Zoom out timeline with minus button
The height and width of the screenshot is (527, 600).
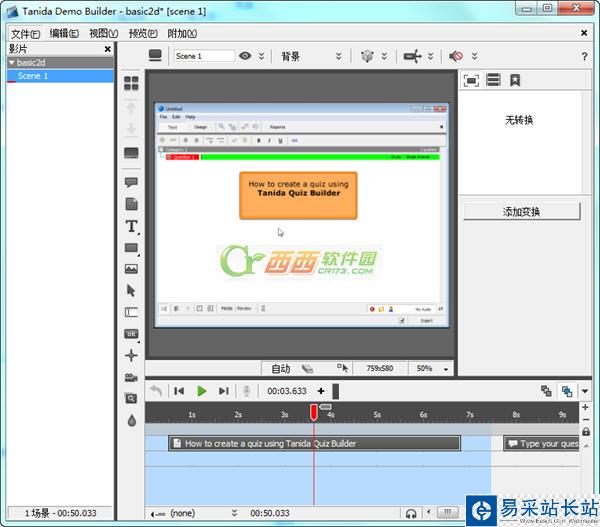[585, 420]
